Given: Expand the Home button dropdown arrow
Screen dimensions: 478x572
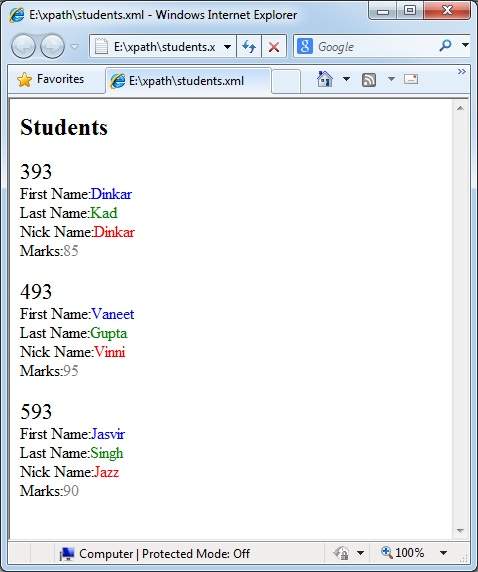Looking at the screenshot, I should pos(346,79).
